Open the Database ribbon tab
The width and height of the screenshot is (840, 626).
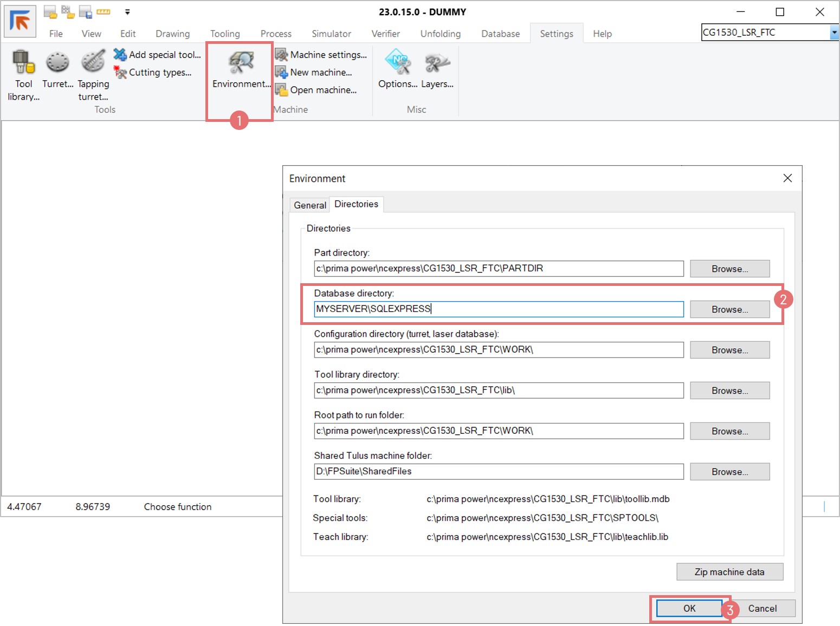click(500, 34)
